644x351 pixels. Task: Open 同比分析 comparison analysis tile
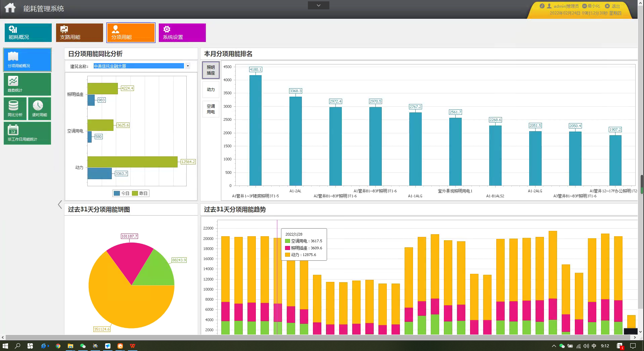coord(15,109)
